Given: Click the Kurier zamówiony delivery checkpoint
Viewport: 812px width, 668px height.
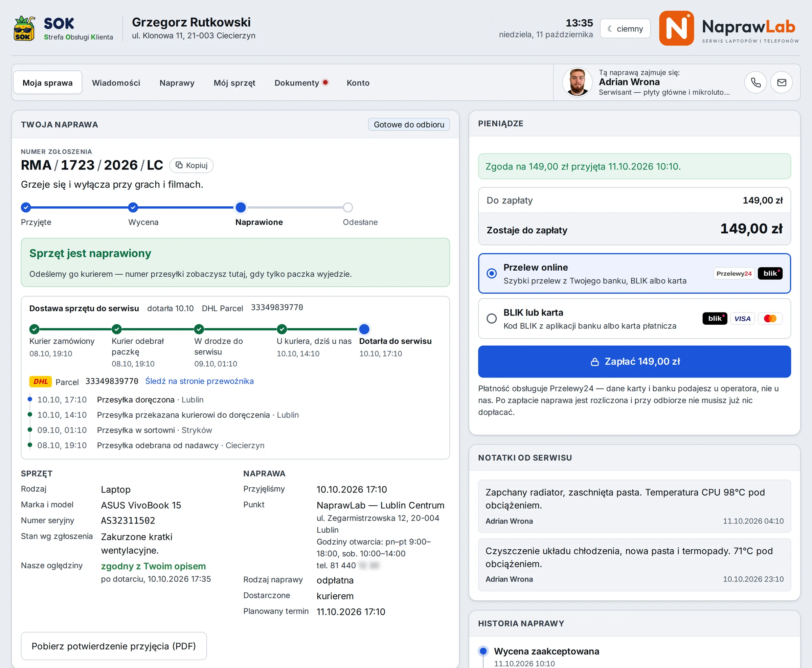Looking at the screenshot, I should pos(34,329).
